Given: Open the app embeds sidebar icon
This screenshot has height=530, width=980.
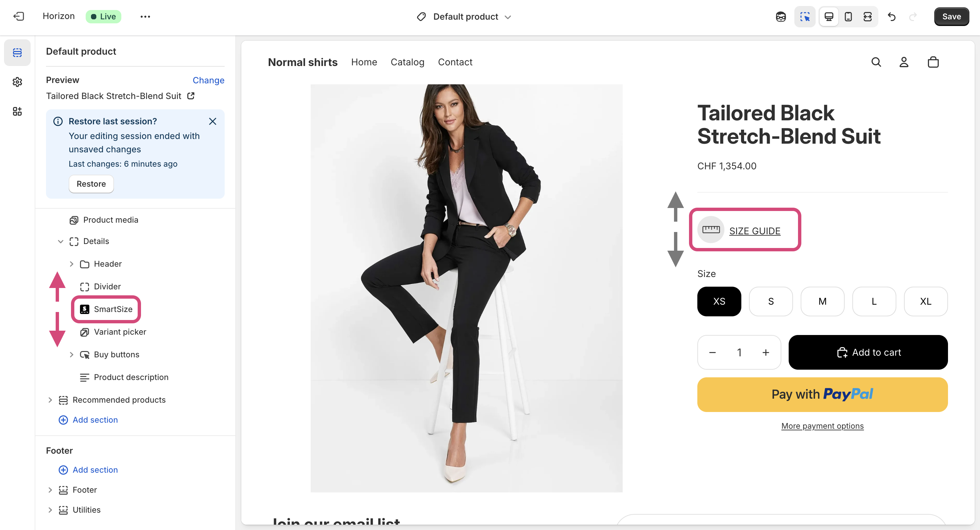Looking at the screenshot, I should click(17, 111).
